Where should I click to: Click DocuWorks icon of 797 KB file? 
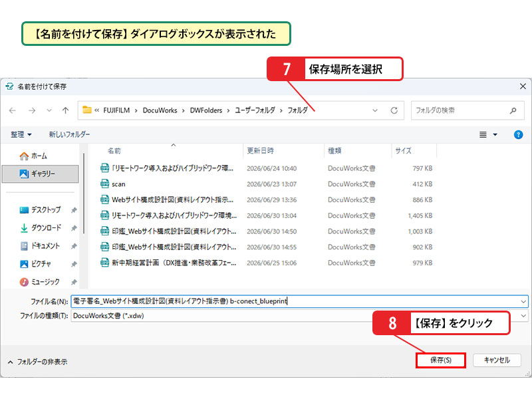pyautogui.click(x=104, y=168)
